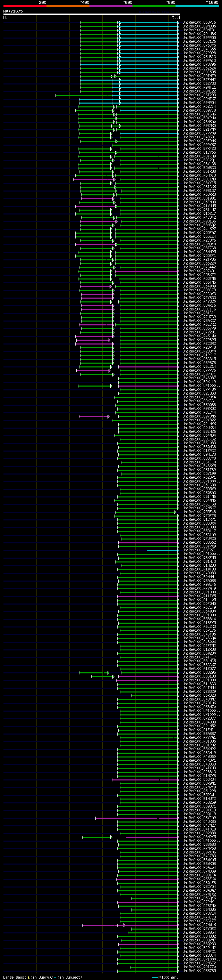Click the orange ~40% identity legend segment

(68, 6)
